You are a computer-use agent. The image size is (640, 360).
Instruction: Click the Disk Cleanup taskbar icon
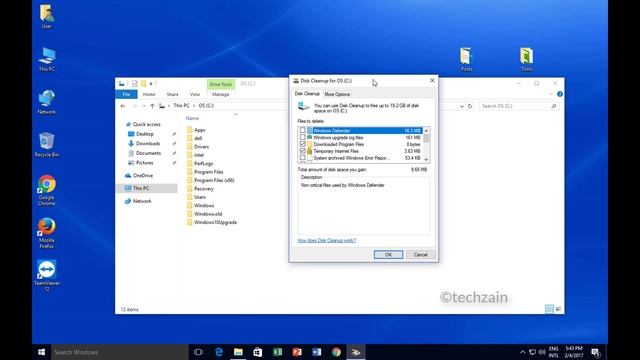[x=356, y=352]
